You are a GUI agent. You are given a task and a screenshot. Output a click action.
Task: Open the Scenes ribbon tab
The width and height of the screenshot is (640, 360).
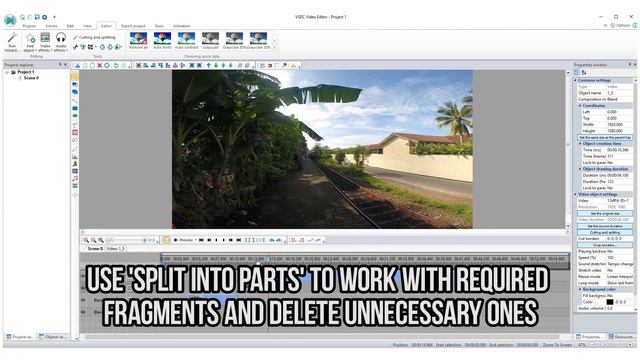[51, 26]
